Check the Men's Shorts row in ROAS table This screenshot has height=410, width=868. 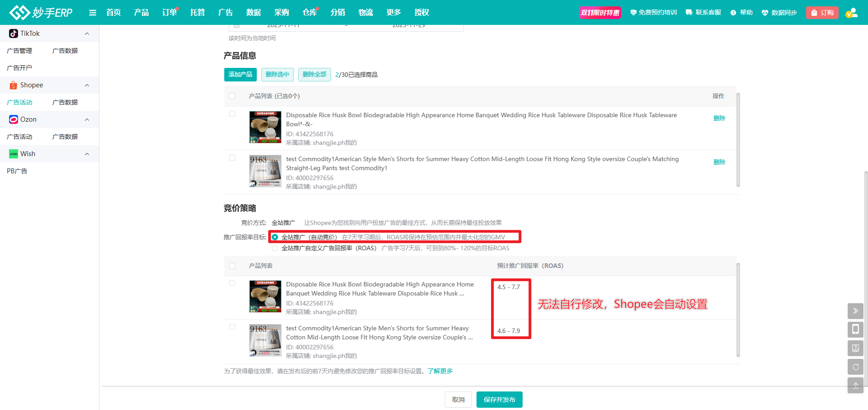pyautogui.click(x=232, y=327)
